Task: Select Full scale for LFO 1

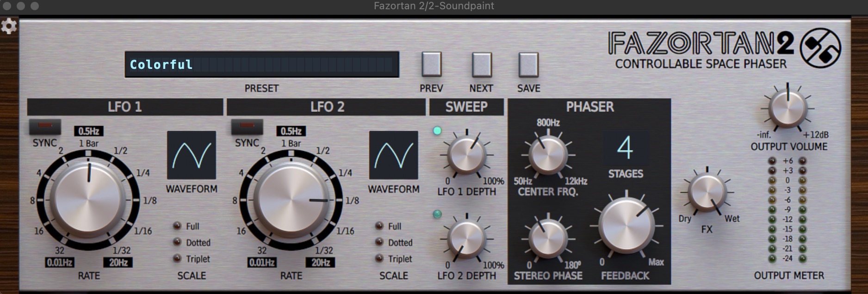Action: [177, 226]
